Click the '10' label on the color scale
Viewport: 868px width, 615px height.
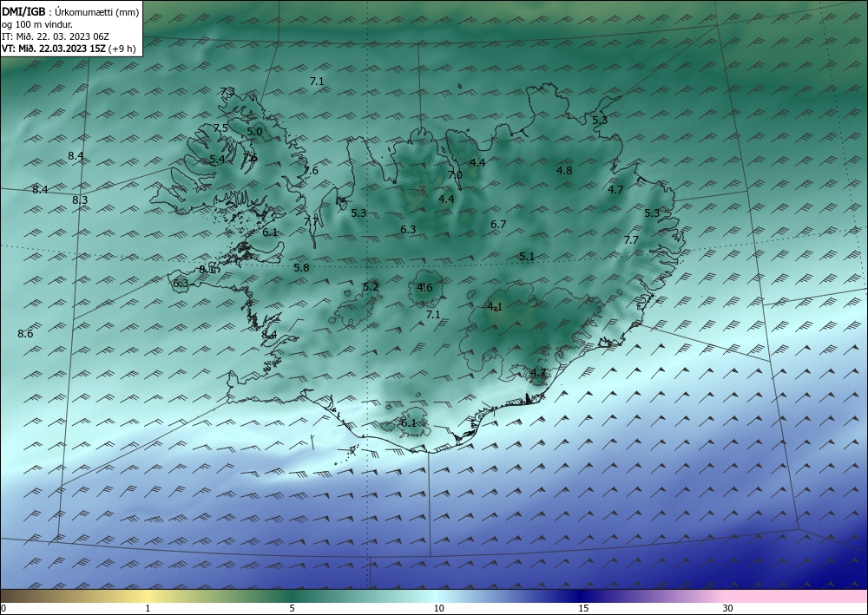click(438, 608)
